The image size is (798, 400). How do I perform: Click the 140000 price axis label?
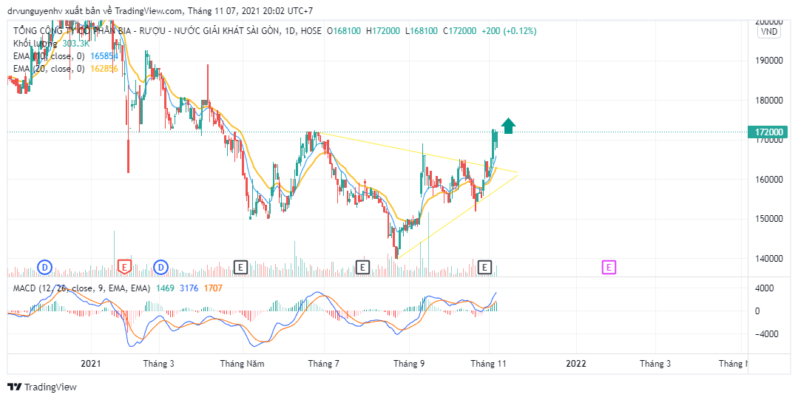[769, 259]
